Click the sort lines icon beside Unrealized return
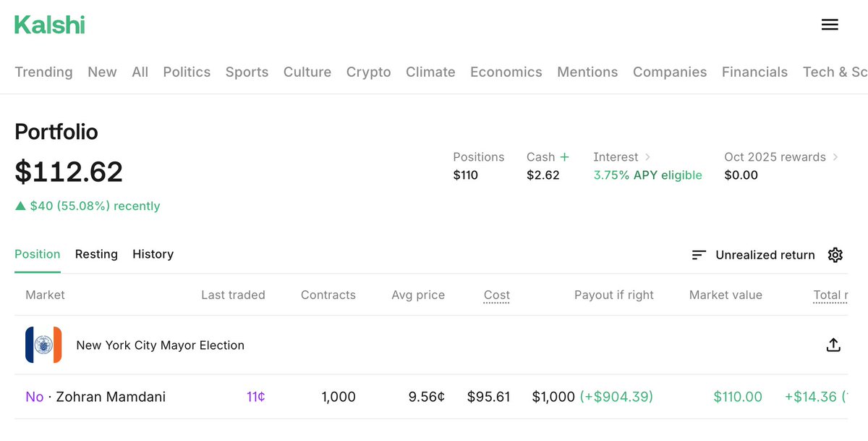The image size is (868, 441). click(699, 255)
